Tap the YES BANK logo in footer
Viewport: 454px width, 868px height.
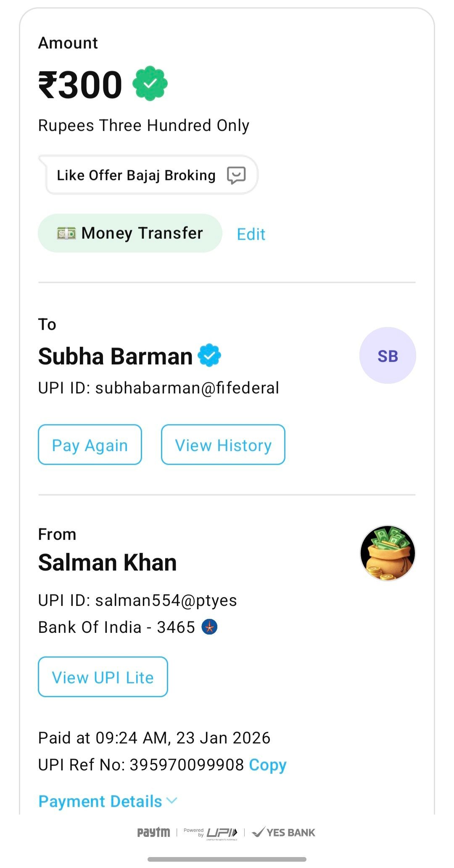pos(284,832)
